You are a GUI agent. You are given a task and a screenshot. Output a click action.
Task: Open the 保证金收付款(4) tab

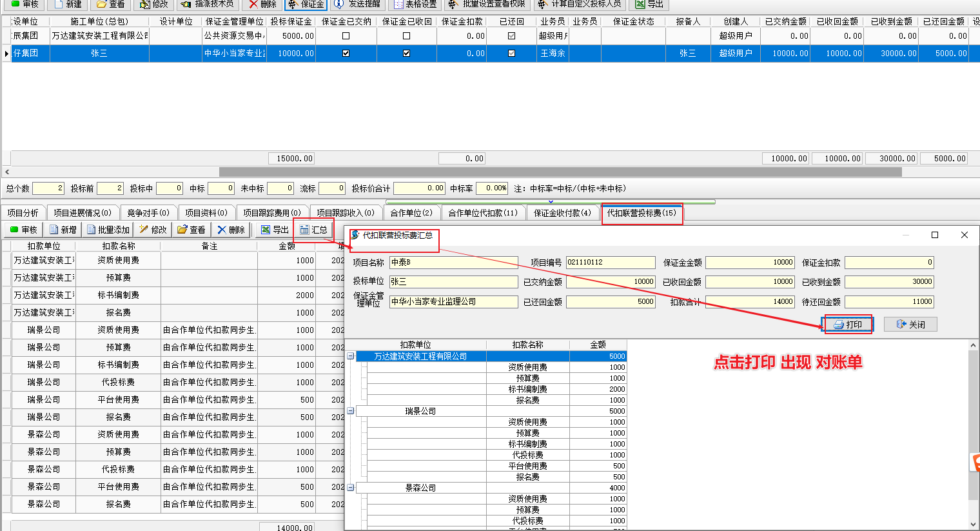pos(562,213)
